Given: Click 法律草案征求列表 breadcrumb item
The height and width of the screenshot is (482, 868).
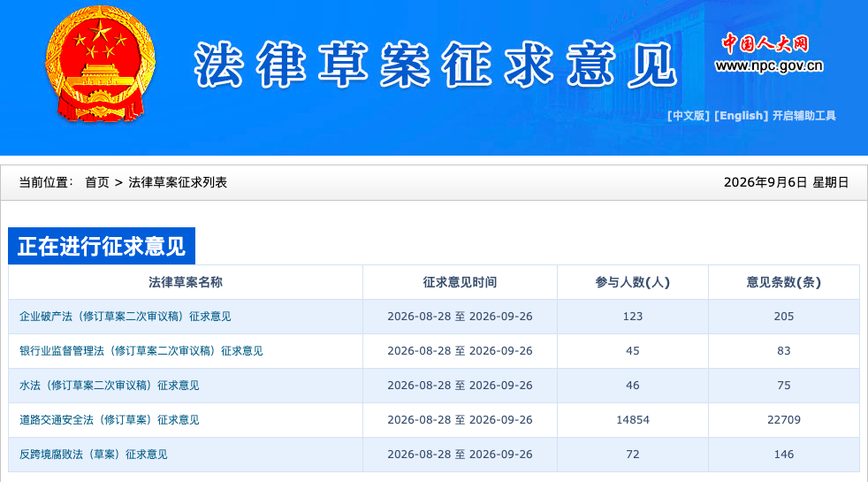Looking at the screenshot, I should tap(178, 182).
